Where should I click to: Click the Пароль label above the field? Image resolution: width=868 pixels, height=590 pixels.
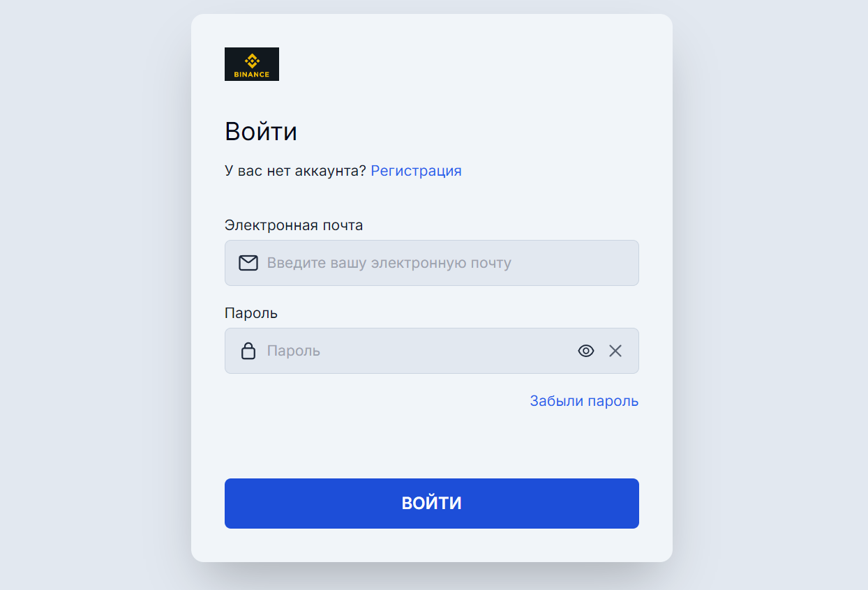tap(251, 313)
